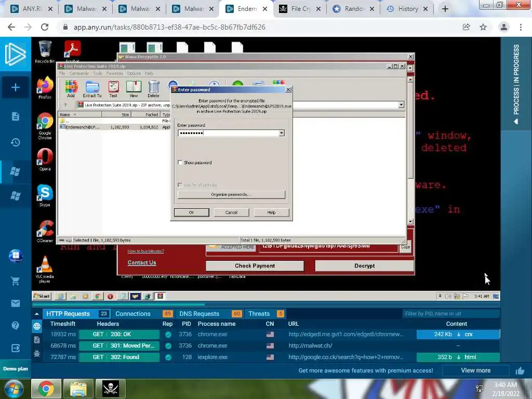This screenshot has height=399, width=532.
Task: Open the shopping cart icon in sidebar
Action: (x=15, y=281)
